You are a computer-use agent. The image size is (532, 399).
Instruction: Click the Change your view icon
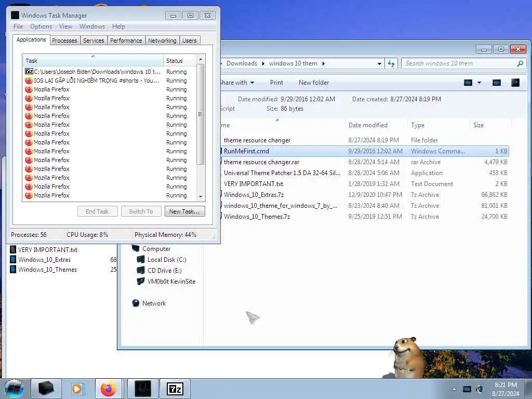pos(468,83)
